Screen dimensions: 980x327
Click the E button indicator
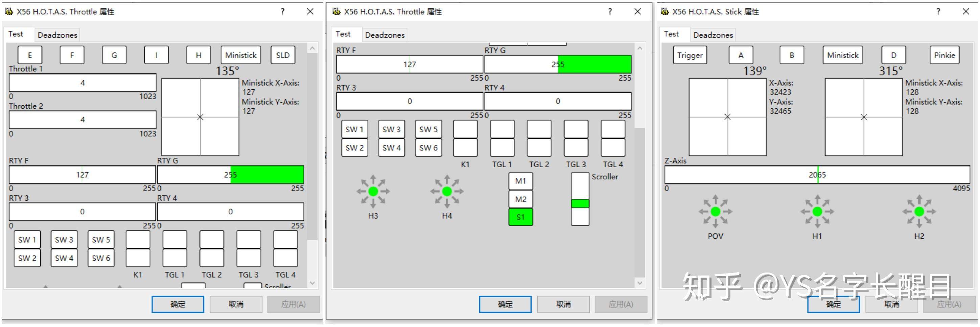pos(30,55)
